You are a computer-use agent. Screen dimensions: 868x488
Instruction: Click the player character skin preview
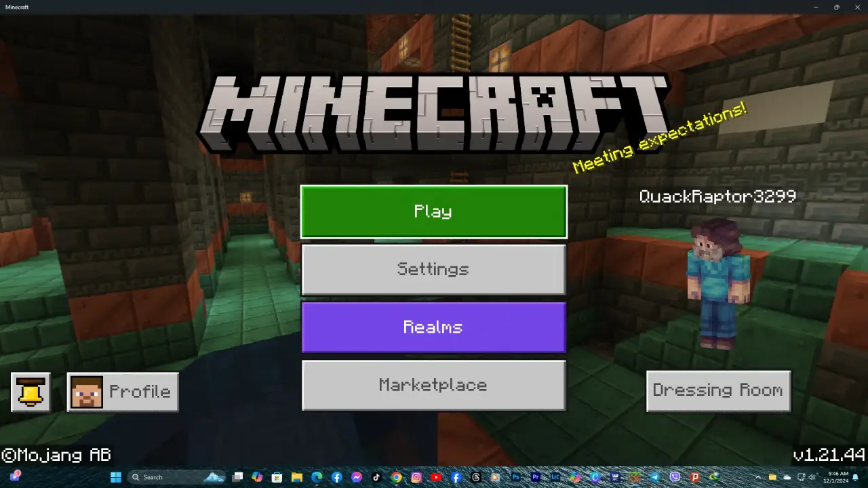[x=719, y=283]
